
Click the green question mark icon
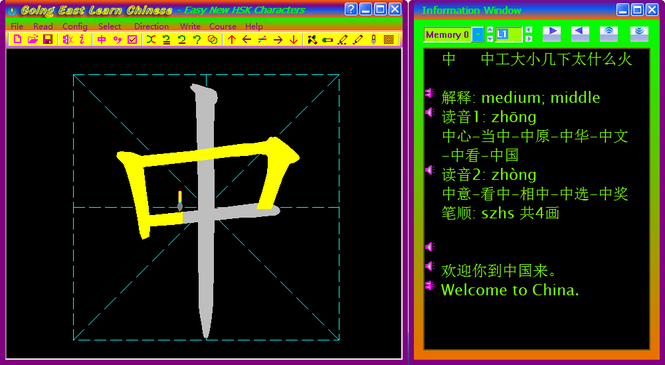[197, 39]
